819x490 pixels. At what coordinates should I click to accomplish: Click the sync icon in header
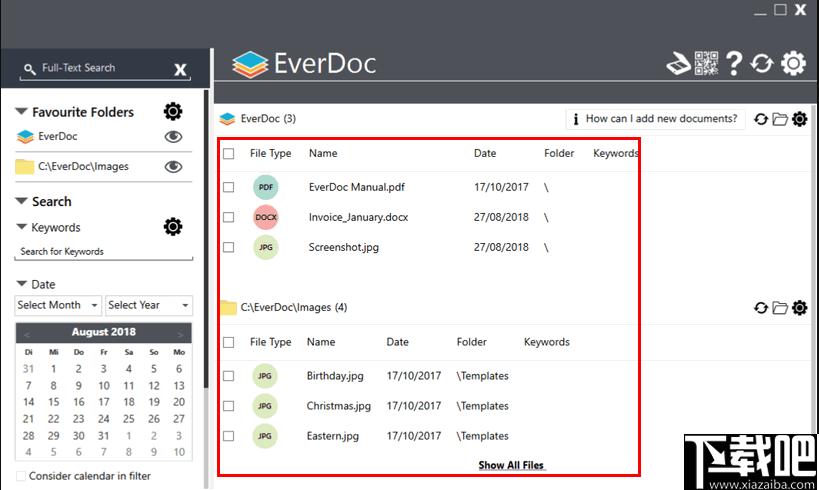click(x=762, y=64)
